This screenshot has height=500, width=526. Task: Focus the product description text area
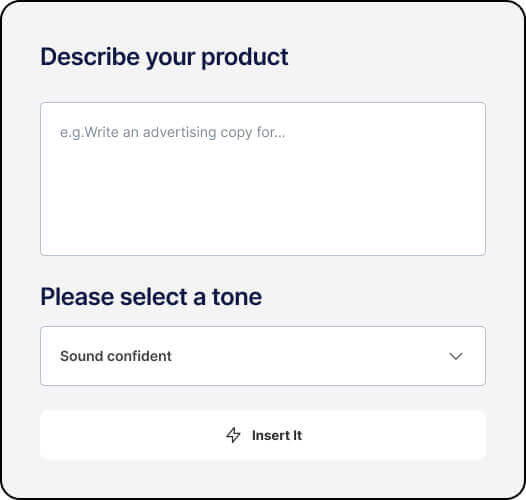pos(263,179)
